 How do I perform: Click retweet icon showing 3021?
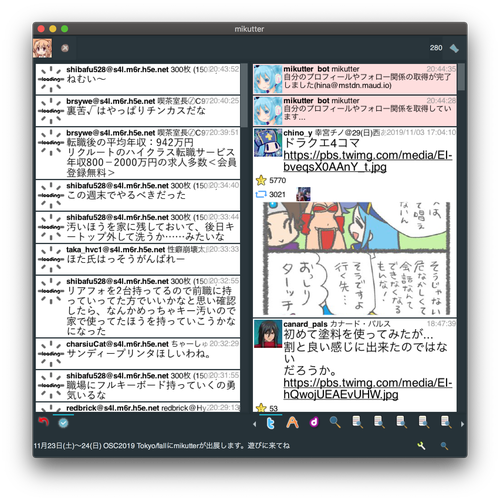coord(261,194)
